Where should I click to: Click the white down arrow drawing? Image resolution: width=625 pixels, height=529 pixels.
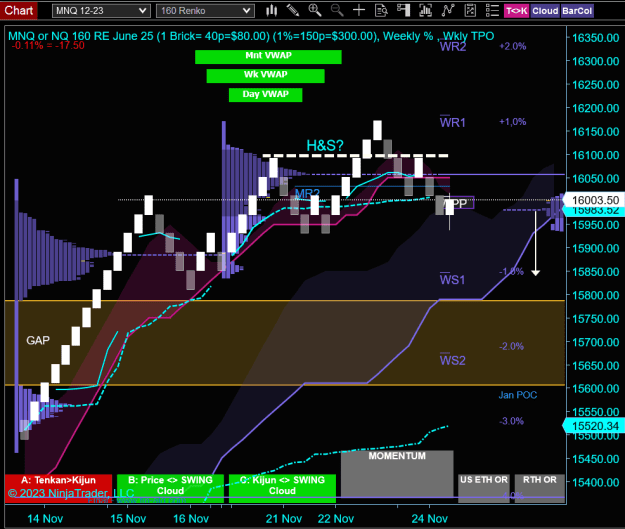pos(535,244)
